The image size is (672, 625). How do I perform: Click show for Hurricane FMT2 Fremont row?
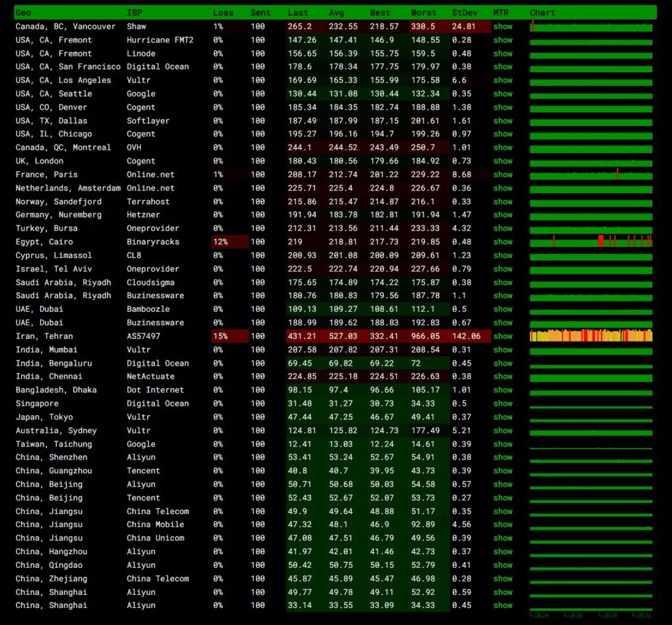coord(503,40)
